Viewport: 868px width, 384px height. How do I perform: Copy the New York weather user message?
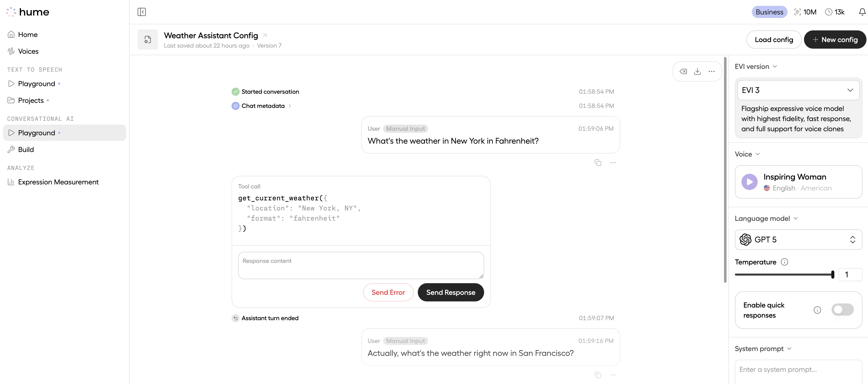(x=598, y=163)
